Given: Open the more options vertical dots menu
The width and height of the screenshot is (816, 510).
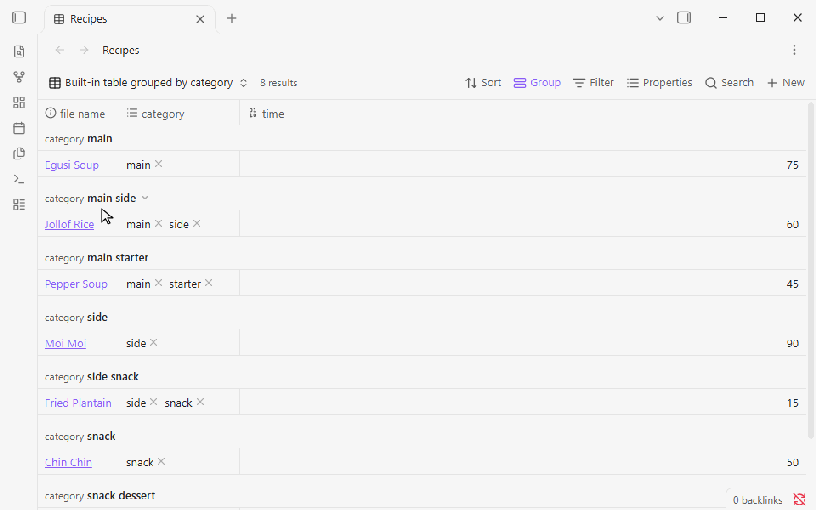Looking at the screenshot, I should point(794,50).
